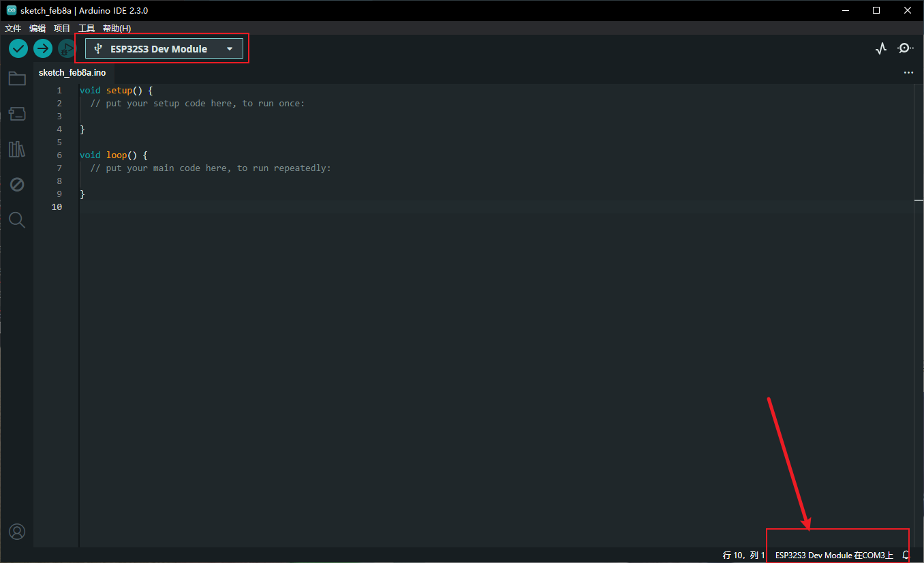Click the notifications bell in status bar

[x=906, y=556]
